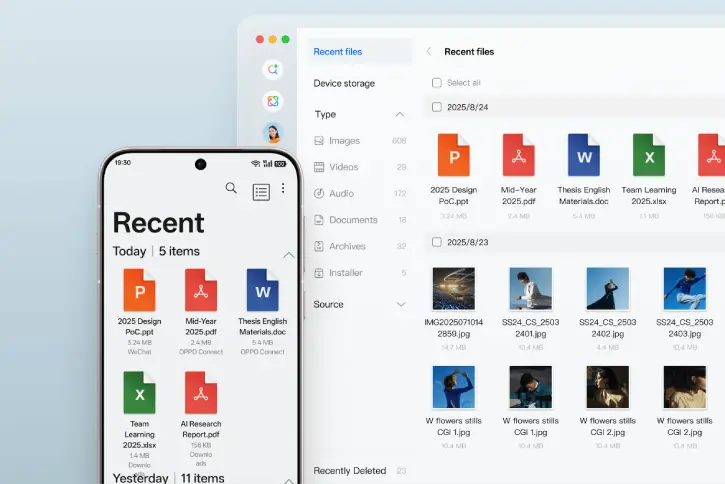725x484 pixels.
Task: Check the 2025/8/24 date group checkbox
Action: [436, 107]
